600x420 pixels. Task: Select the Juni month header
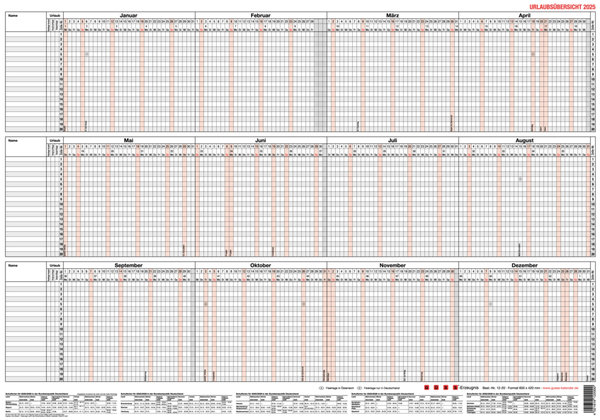(261, 141)
